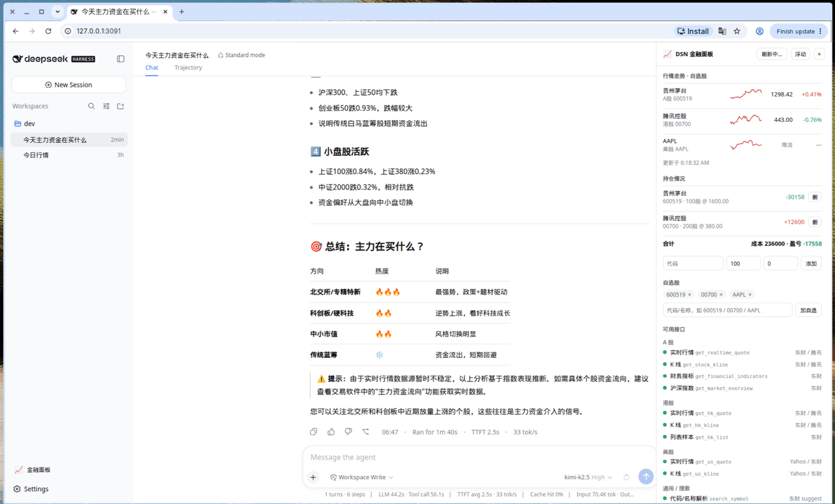Select the Chat tab
Screen dimensions: 835x504
[151, 68]
